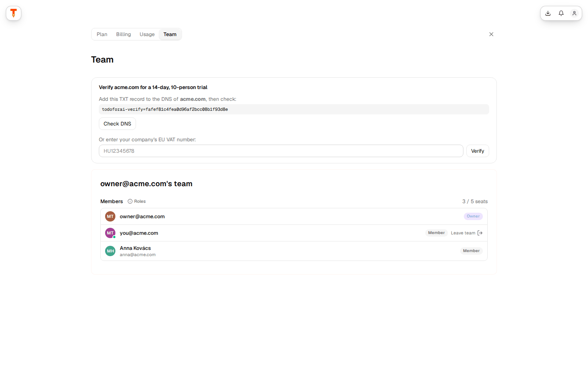Click the you@acme.com member name
588x368 pixels.
139,233
